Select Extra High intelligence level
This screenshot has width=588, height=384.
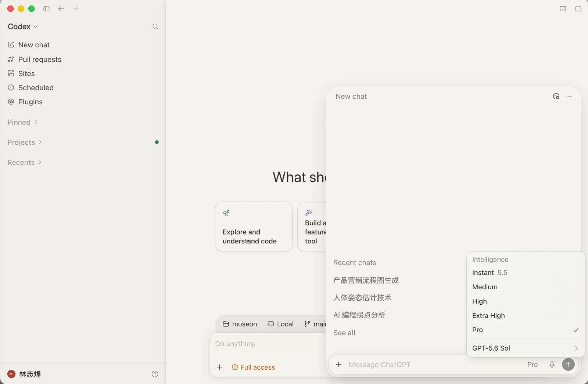point(526,316)
